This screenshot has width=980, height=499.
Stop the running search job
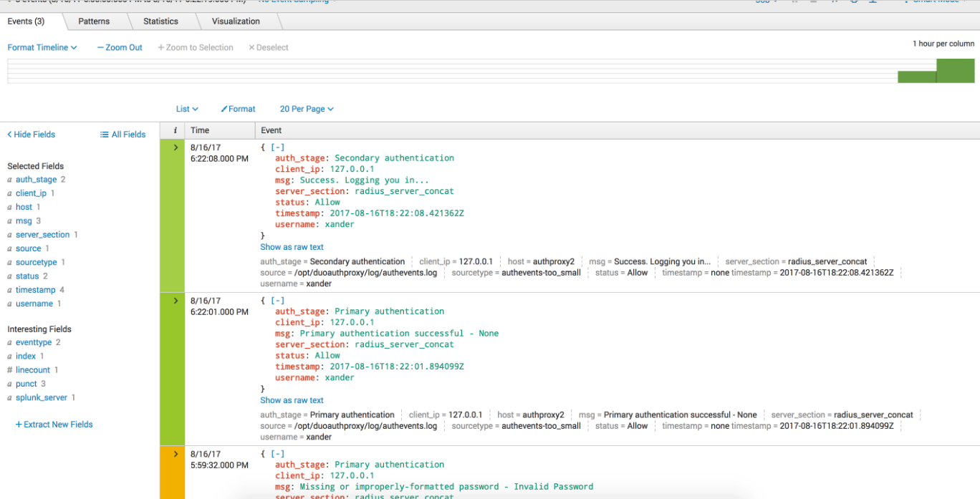[813, 1]
